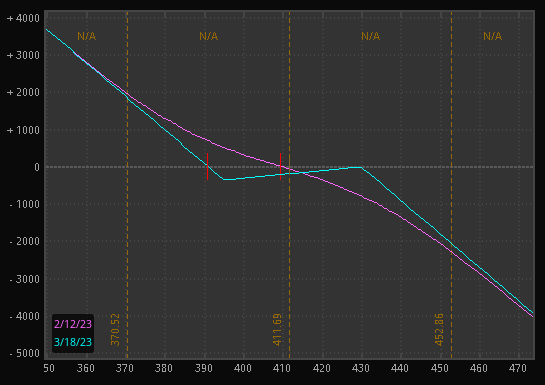Click the red marker near 390 on the zero line
Viewport: 545px width, 385px height.
tap(208, 166)
